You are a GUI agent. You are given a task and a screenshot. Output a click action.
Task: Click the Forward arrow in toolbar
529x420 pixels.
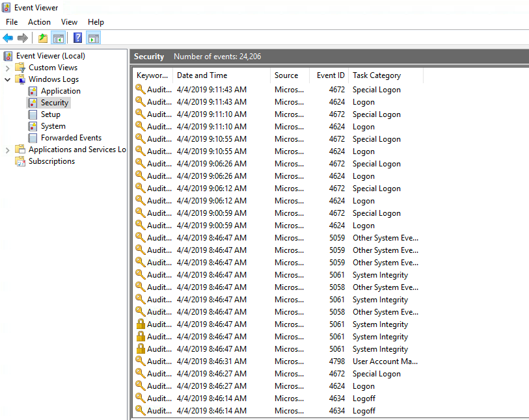(23, 38)
